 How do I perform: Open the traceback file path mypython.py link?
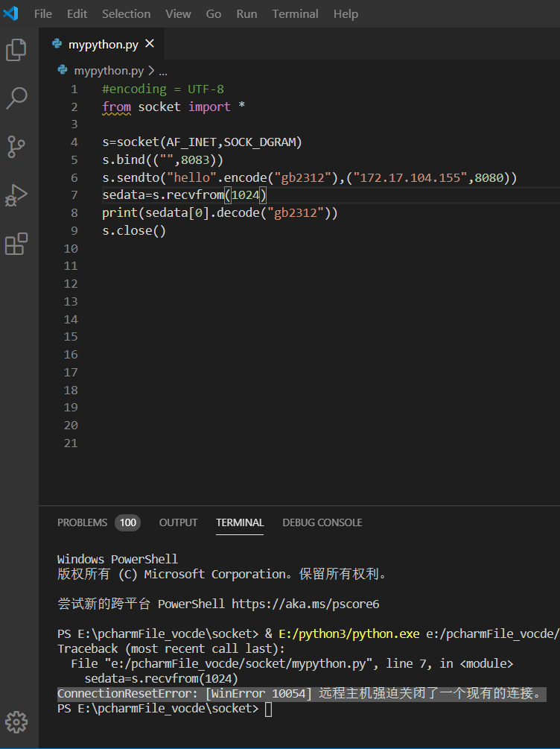tap(238, 663)
